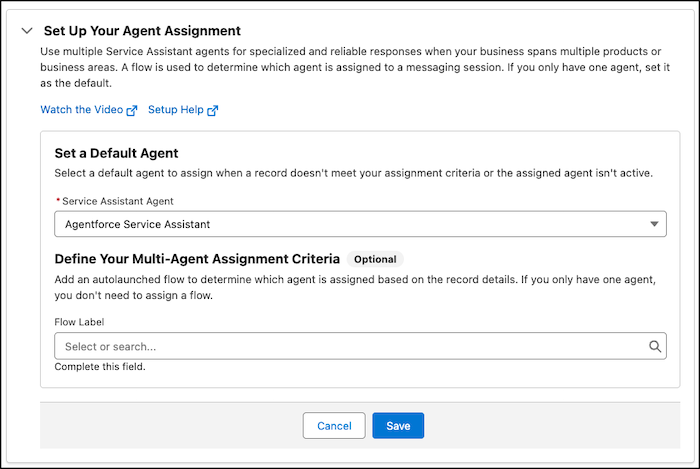
Task: Click the Flow Label search field
Action: (360, 346)
